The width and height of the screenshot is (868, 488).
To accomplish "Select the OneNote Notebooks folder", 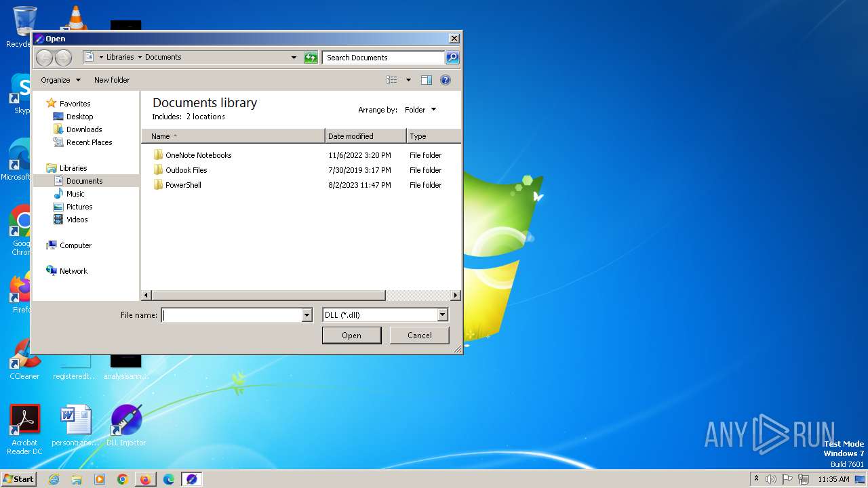I will pos(193,155).
